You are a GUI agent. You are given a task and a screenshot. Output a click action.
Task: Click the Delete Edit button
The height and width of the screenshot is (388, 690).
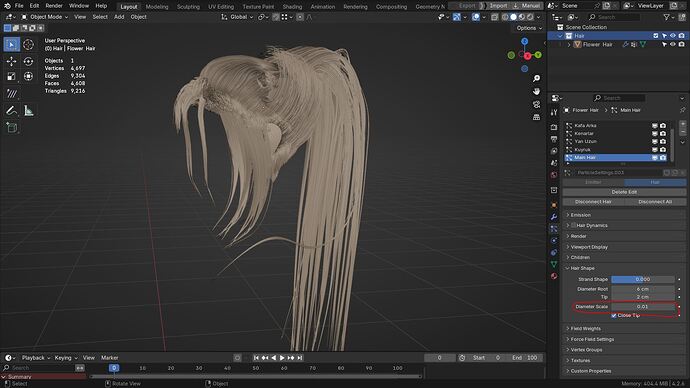tap(624, 192)
